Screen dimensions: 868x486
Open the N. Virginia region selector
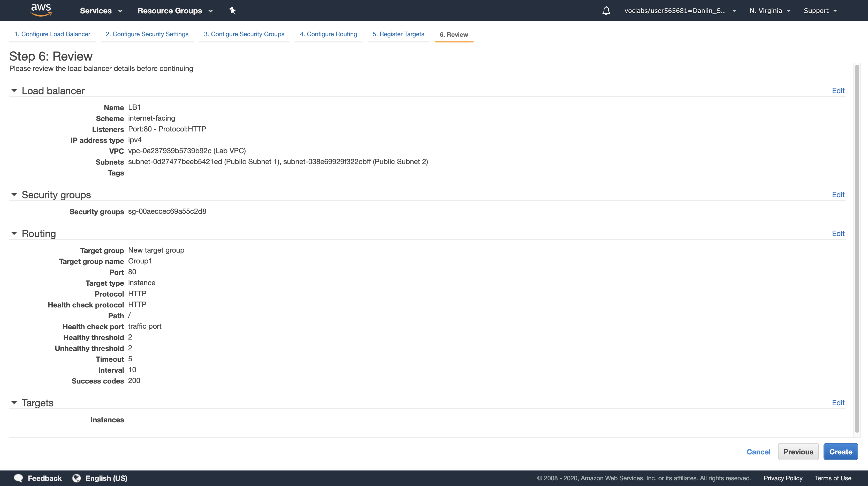(770, 11)
